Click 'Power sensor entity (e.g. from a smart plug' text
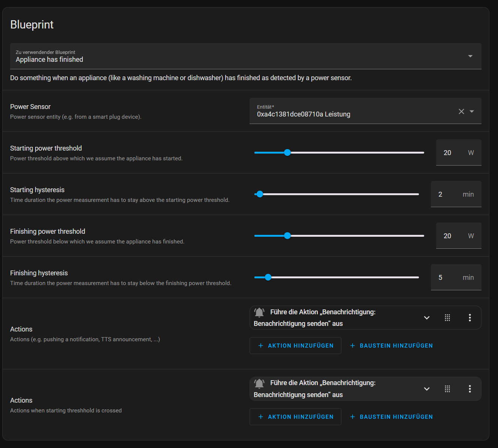Screen dimensions: 498x448 pyautogui.click(x=76, y=117)
